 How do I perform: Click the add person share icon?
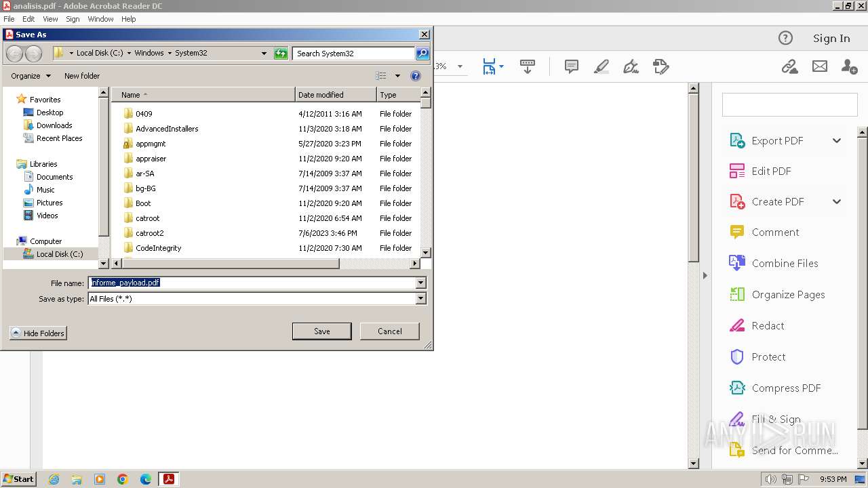tap(849, 66)
